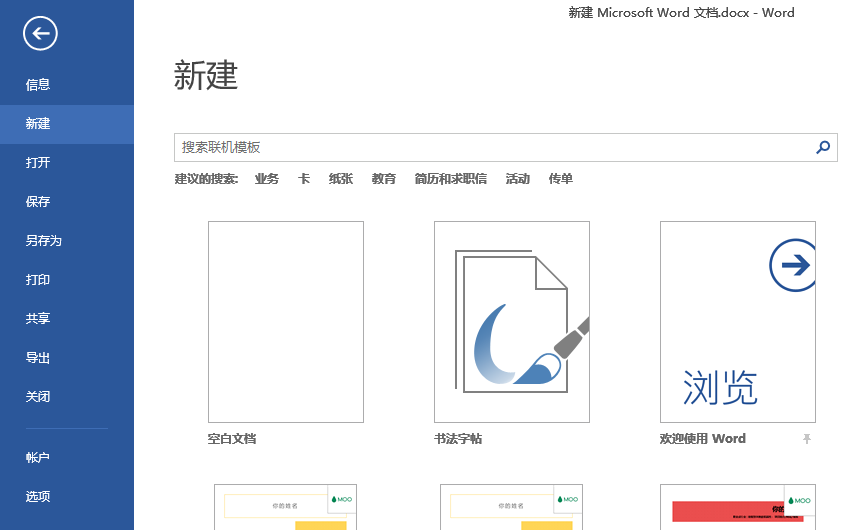Search suggested category 卡

pyautogui.click(x=304, y=179)
